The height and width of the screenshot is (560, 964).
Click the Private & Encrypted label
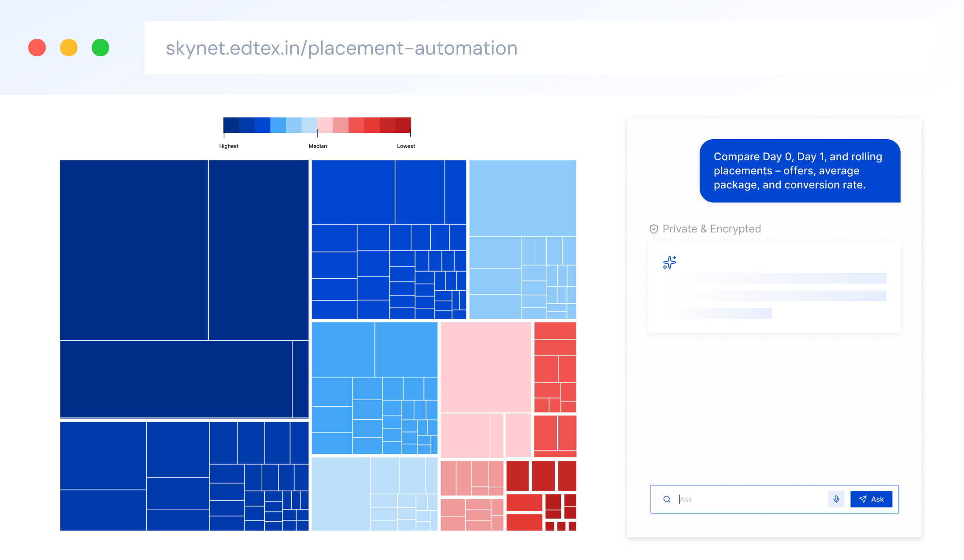[x=712, y=229]
